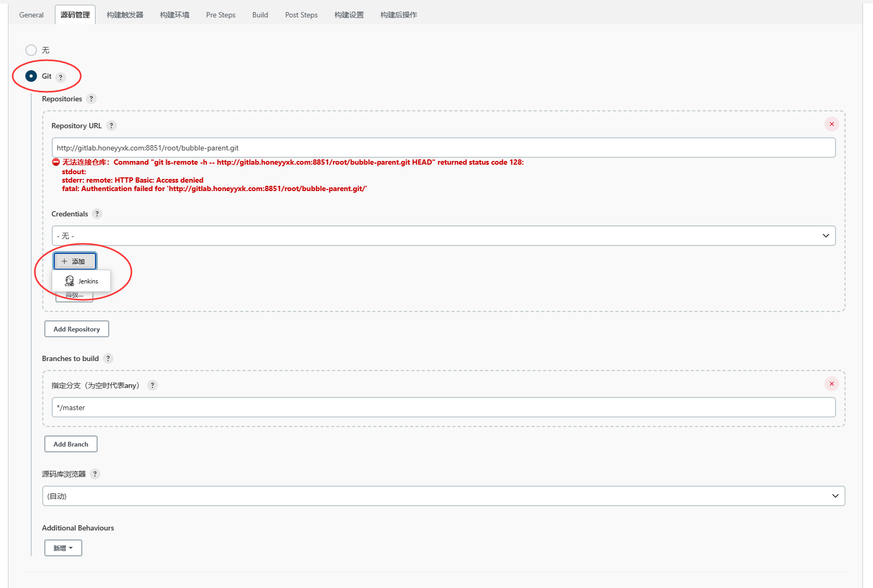Choose Jenkins credentials provider from popup
This screenshot has height=588, width=873.
pos(81,281)
